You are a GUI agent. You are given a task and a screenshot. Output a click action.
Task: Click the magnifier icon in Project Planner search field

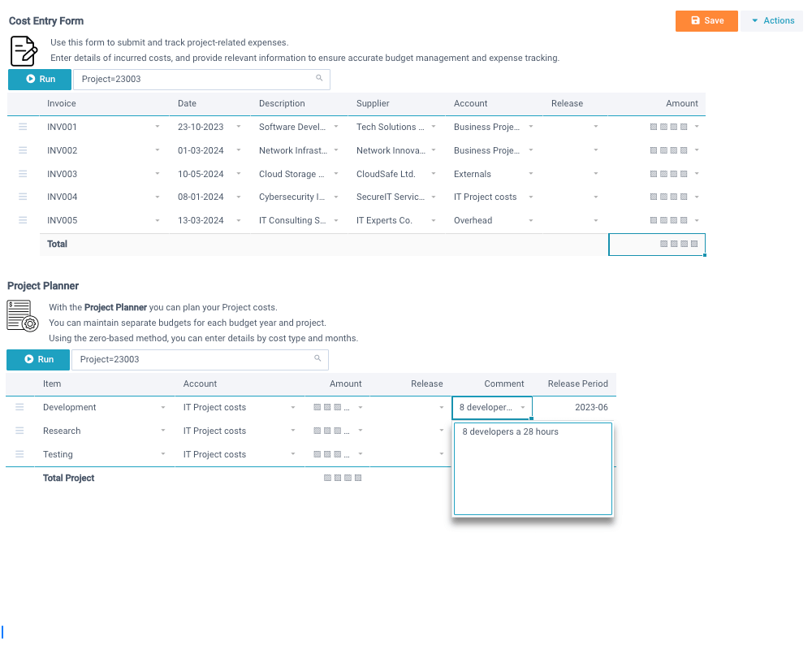point(317,359)
